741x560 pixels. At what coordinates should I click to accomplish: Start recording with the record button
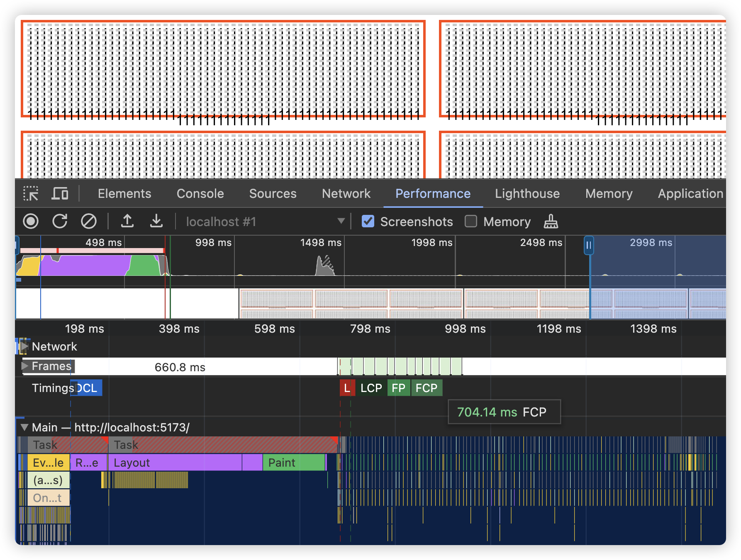tap(31, 222)
